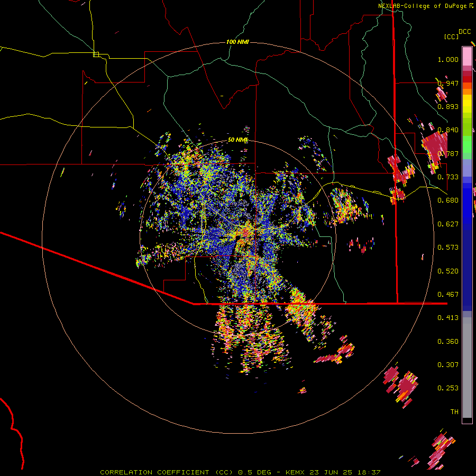
Task: Click the CORRELATION COEFFICIENT (CC) title text
Action: point(167,472)
